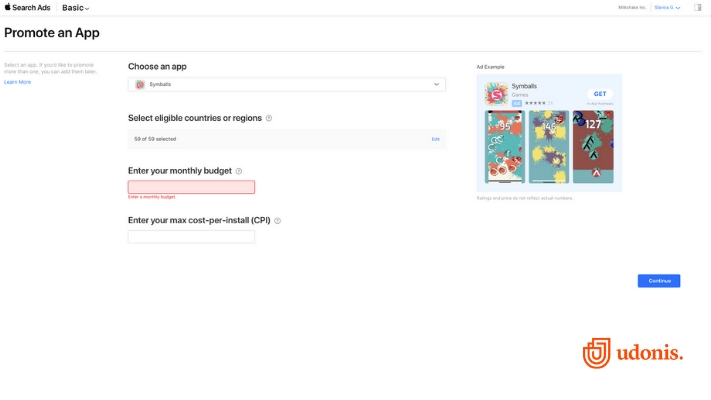Click the GET button in ad example

tap(600, 94)
